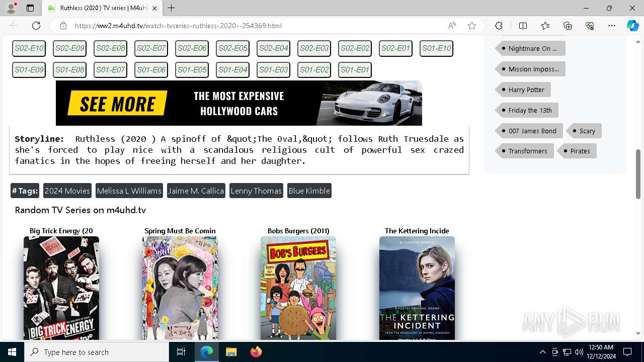
Task: Open episode S02-E04
Action: [273, 48]
